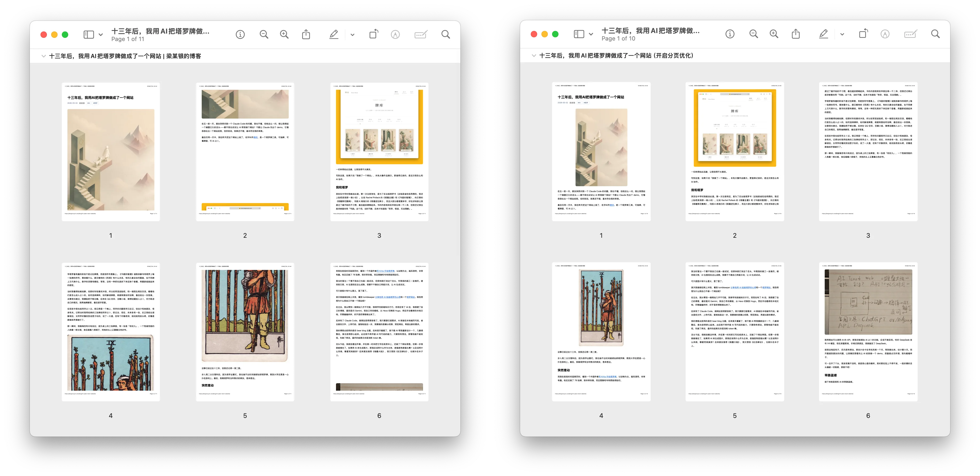The height and width of the screenshot is (476, 980).
Task: Expand sidebar options chevron in left window
Action: [x=101, y=35]
